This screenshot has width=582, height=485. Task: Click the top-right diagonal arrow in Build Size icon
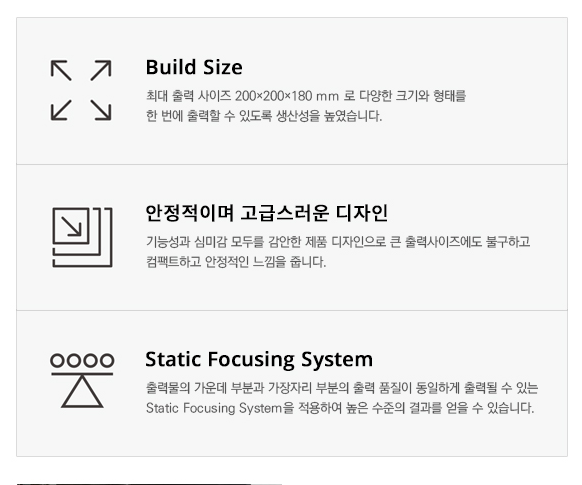click(101, 70)
